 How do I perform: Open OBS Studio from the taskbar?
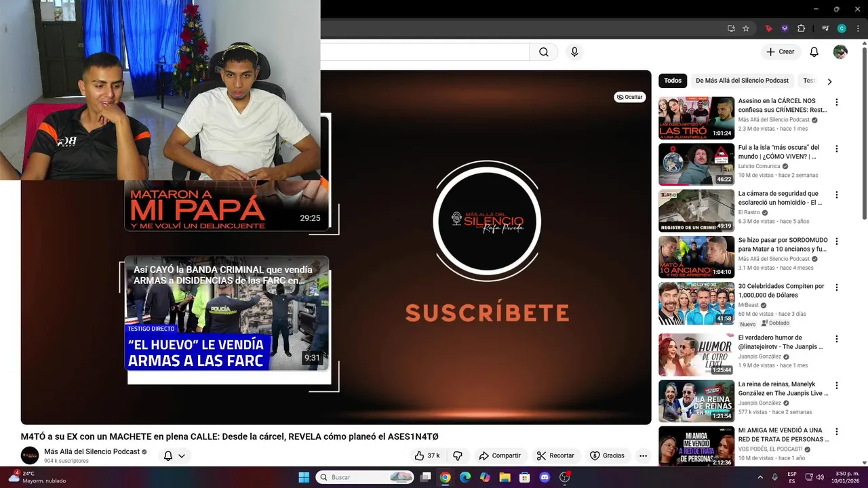click(564, 477)
